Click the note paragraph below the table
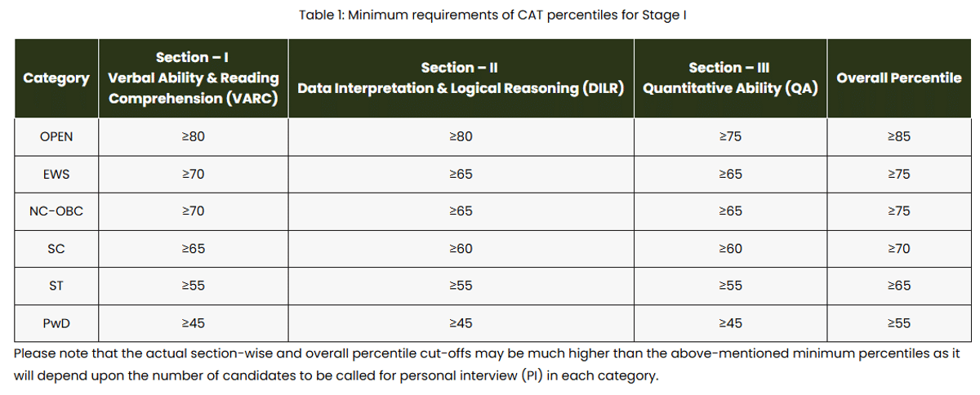 [487, 365]
